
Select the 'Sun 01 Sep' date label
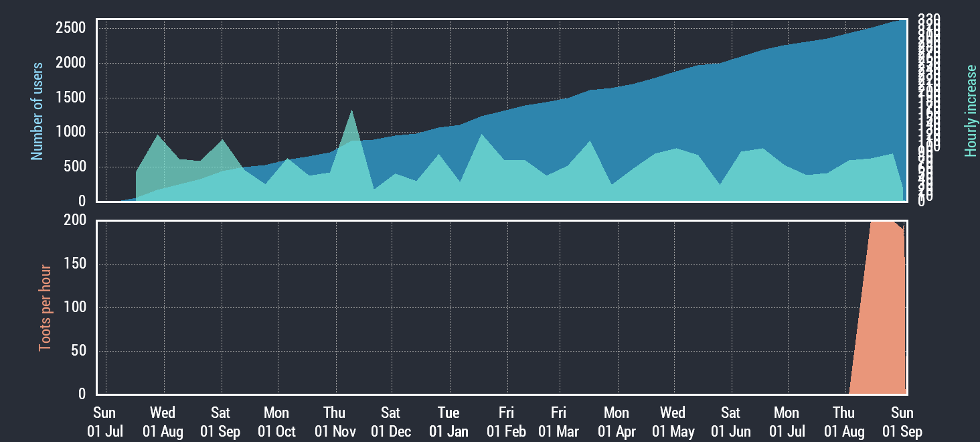[x=902, y=422]
